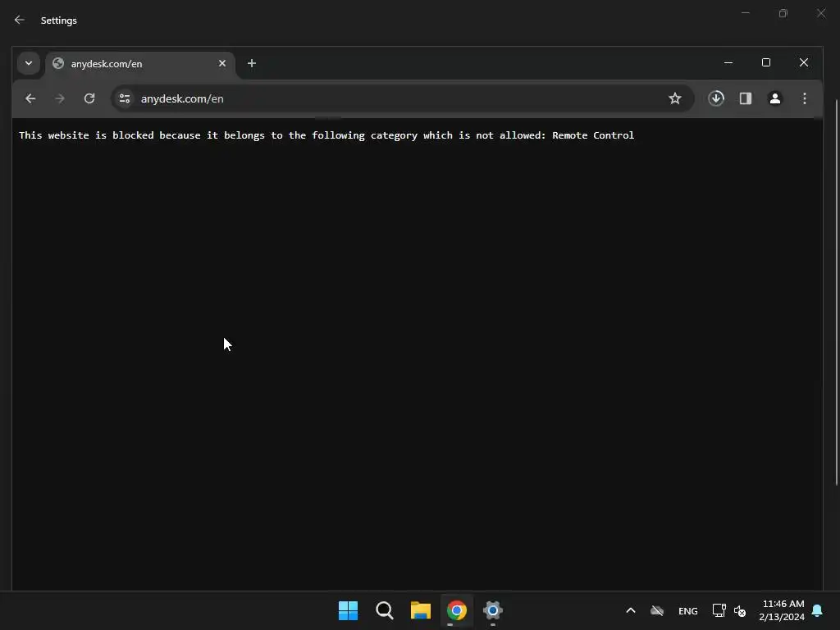Screen dimensions: 840x630
Task: Show hidden system tray icons
Action: click(631, 610)
